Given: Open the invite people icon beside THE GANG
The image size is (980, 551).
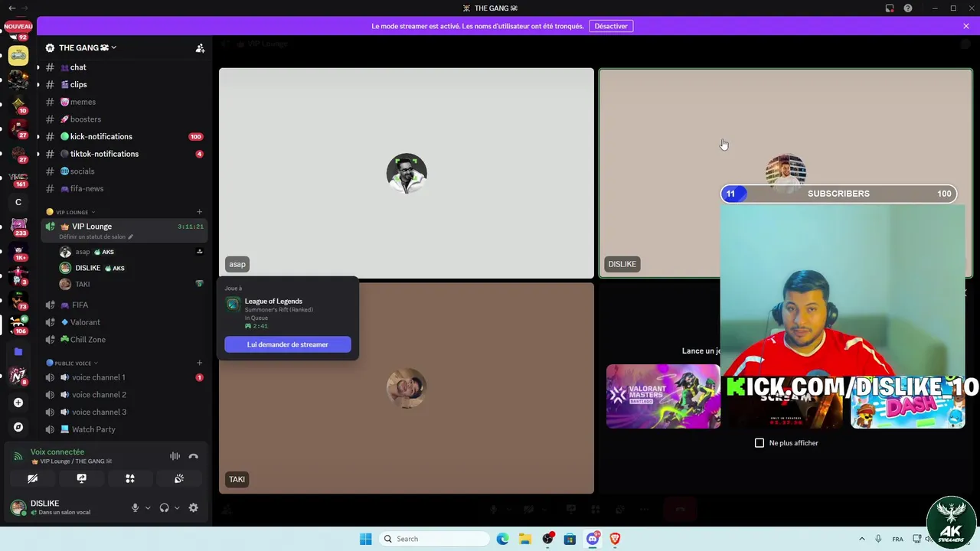Looking at the screenshot, I should [x=200, y=47].
